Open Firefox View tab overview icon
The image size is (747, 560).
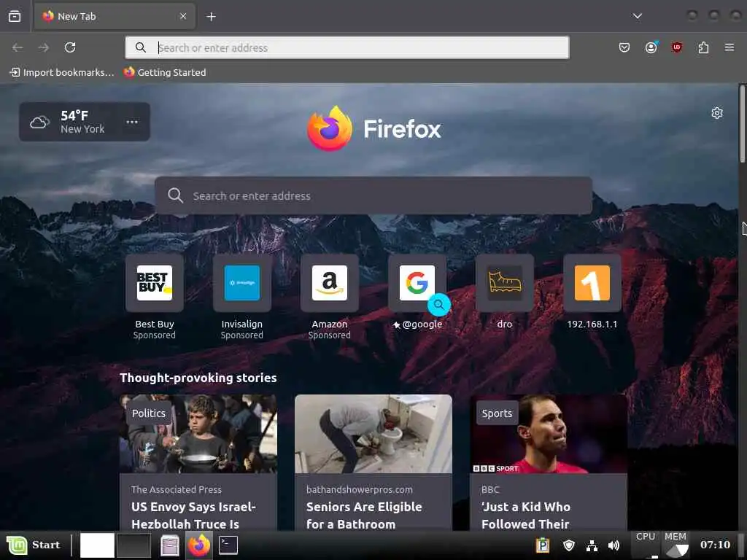15,16
